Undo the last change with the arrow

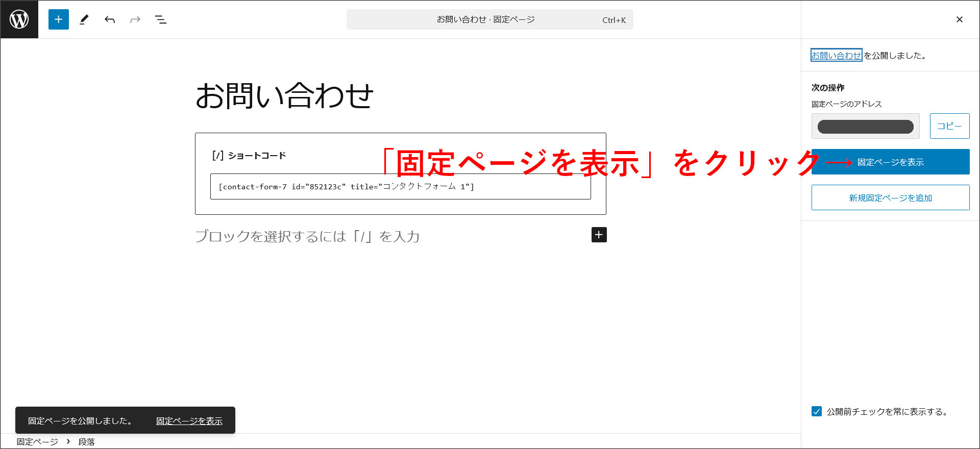110,19
